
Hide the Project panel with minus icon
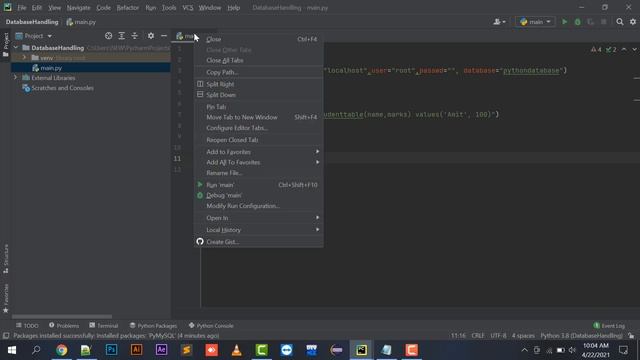click(x=164, y=36)
